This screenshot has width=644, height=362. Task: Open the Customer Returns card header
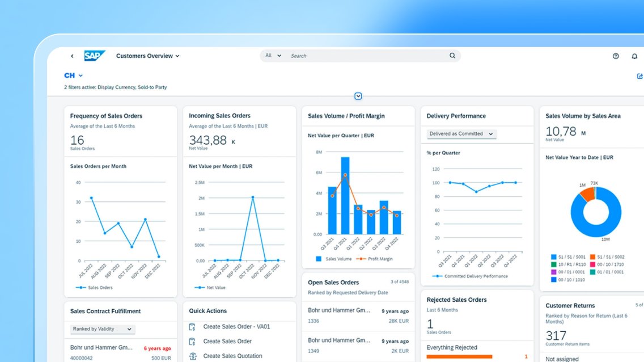point(592,324)
